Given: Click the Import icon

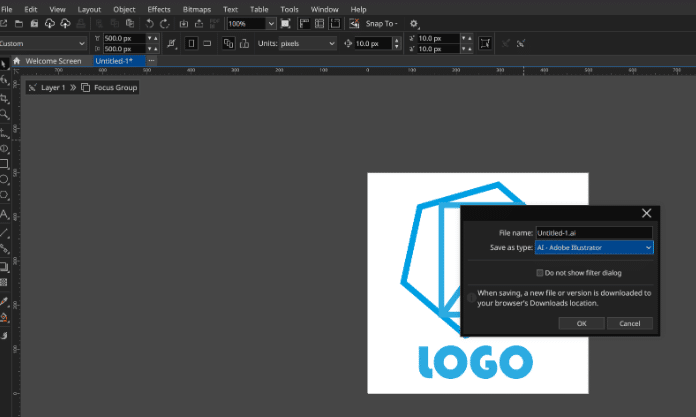Looking at the screenshot, I should 184,24.
